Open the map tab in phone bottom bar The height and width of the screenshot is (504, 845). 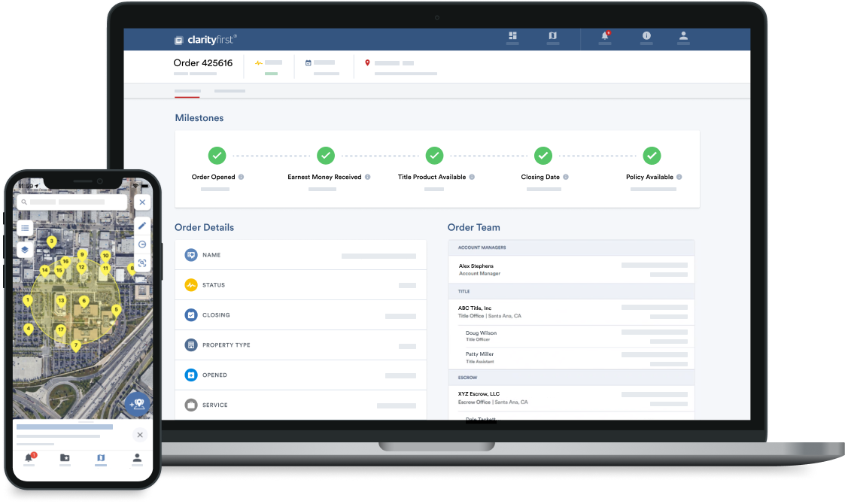101,458
